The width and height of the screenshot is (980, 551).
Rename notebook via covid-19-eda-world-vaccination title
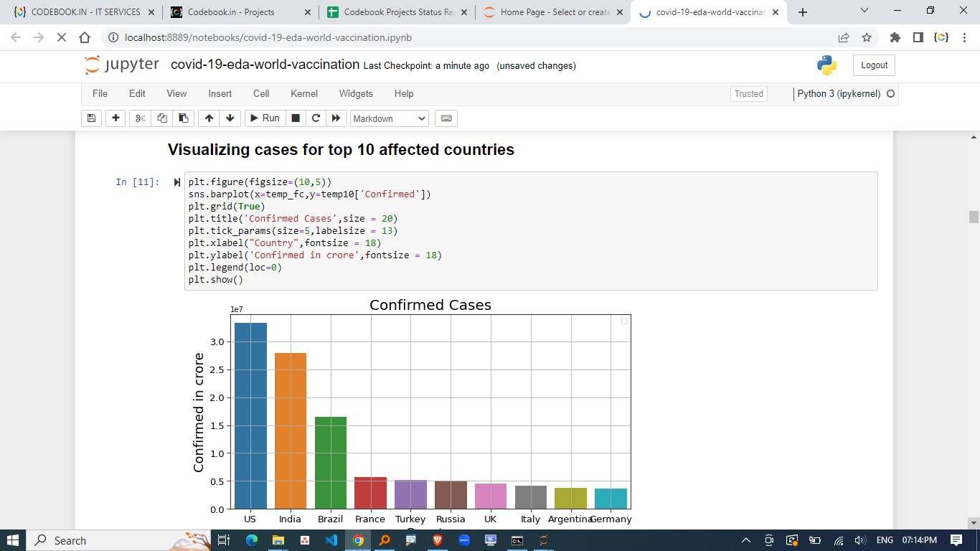tap(265, 65)
